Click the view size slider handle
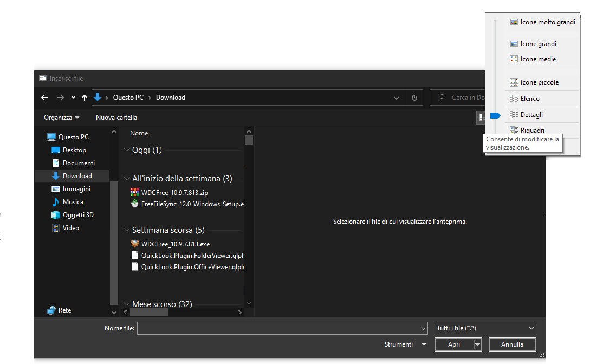The width and height of the screenshot is (603, 364). [495, 115]
